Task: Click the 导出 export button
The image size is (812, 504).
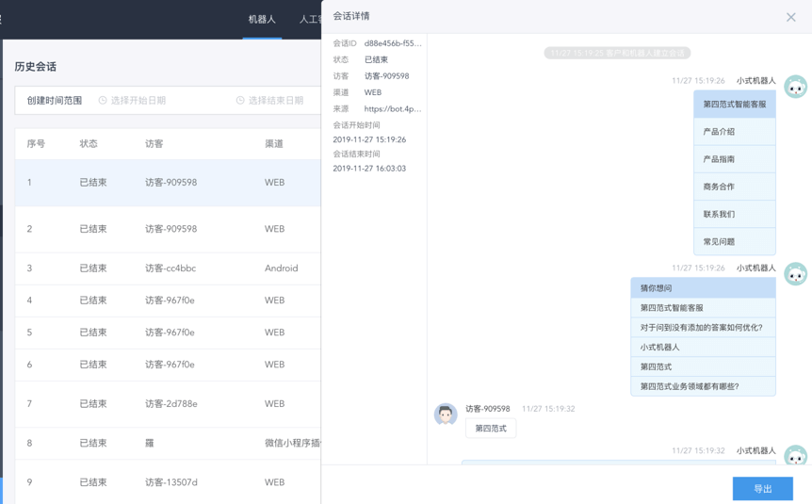Action: tap(762, 489)
